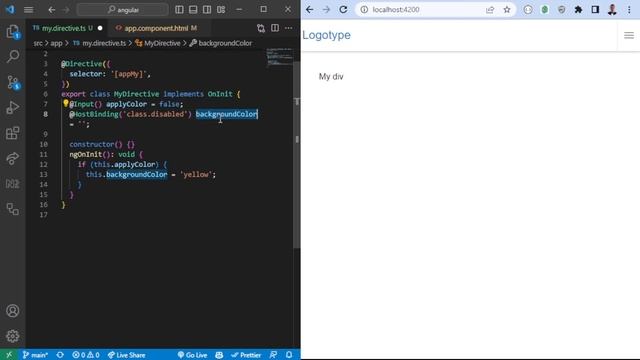Click the editor vertical scrollbar
Viewport: 640px width, 360px height.
point(297,155)
